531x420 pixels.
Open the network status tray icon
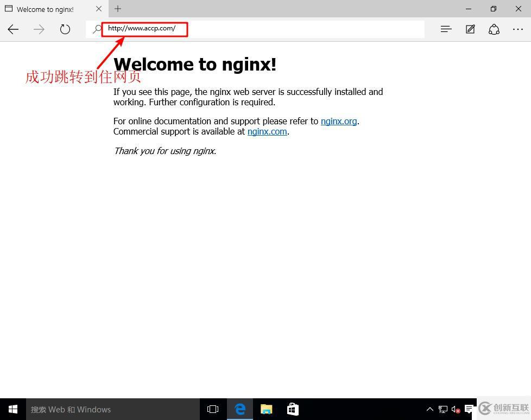pos(443,410)
